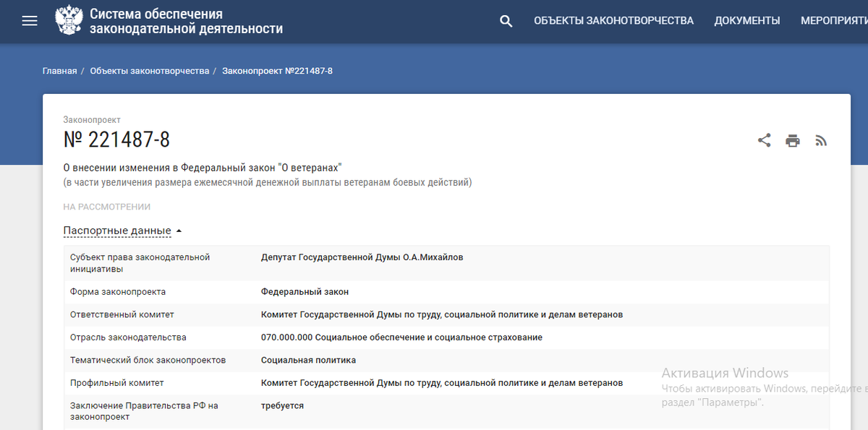The image size is (868, 430).
Task: Click the value Социальная политика
Action: pyautogui.click(x=308, y=360)
